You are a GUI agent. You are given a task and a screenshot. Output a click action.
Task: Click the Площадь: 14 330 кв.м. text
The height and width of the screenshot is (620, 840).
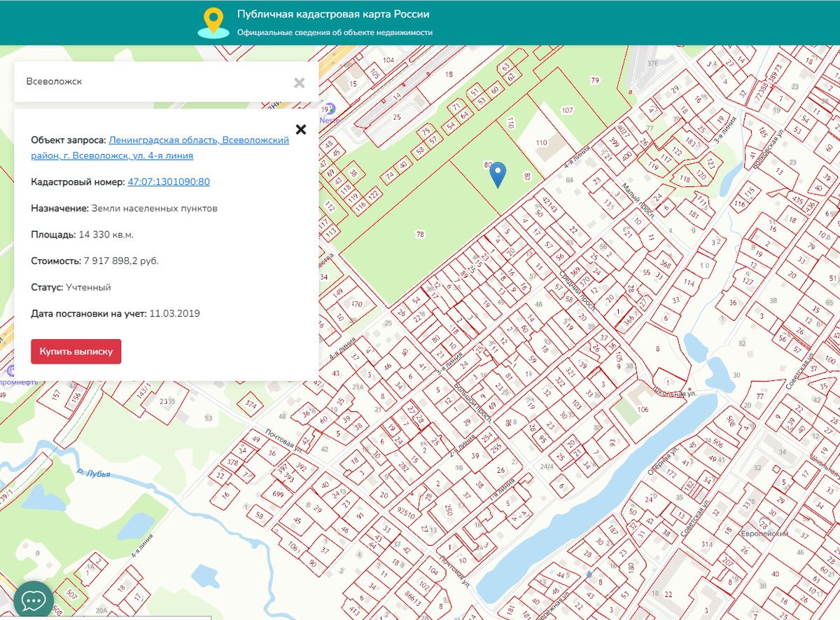[82, 235]
